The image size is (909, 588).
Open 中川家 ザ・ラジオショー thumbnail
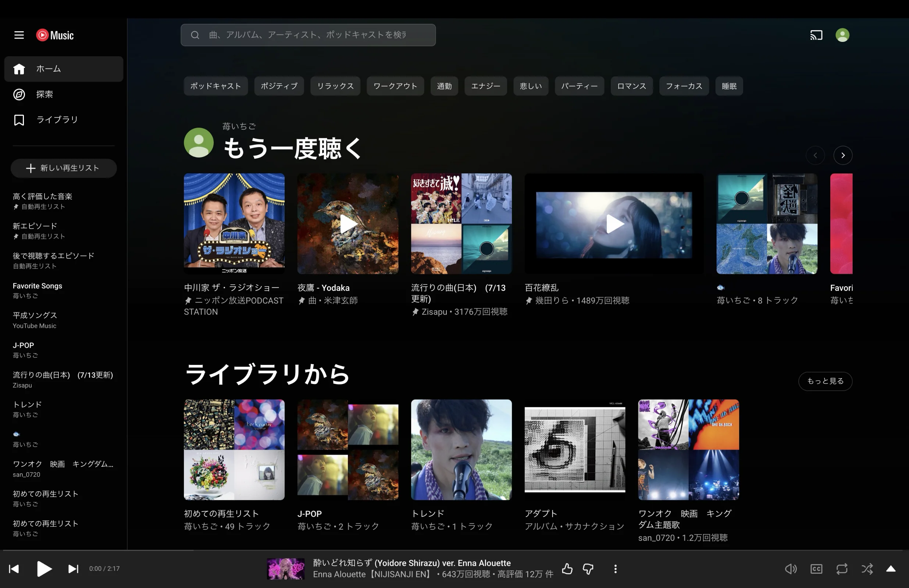[234, 224]
